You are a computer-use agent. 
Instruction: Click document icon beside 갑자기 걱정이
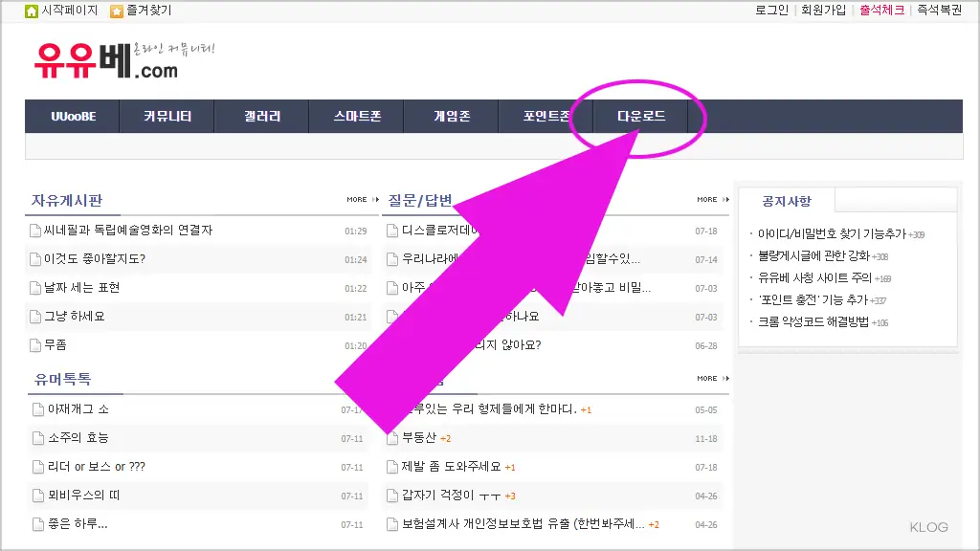pos(392,496)
